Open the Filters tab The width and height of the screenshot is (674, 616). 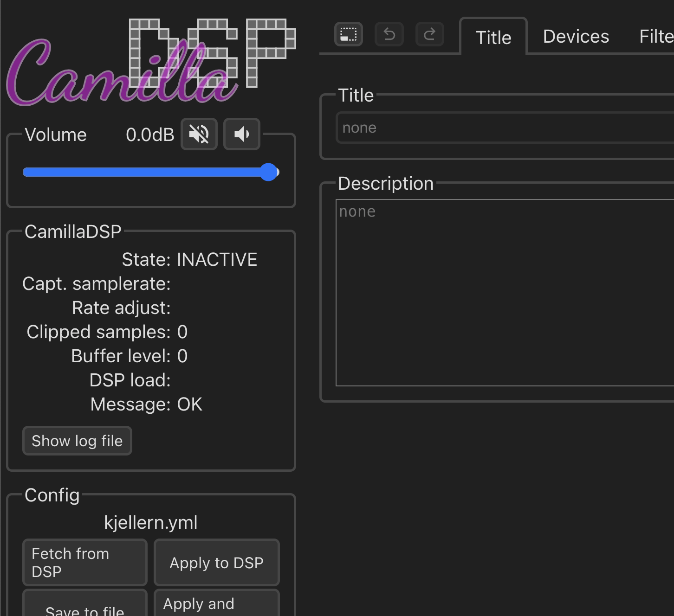[656, 36]
